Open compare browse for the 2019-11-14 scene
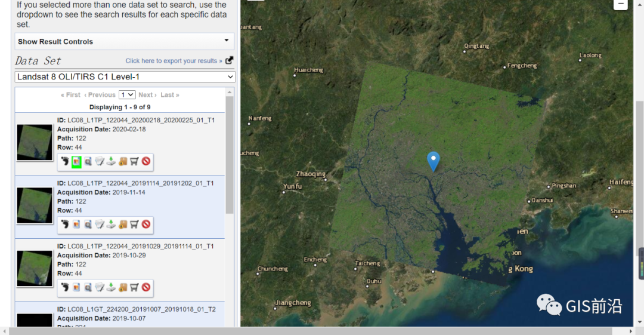This screenshot has width=644, height=335. click(x=88, y=225)
